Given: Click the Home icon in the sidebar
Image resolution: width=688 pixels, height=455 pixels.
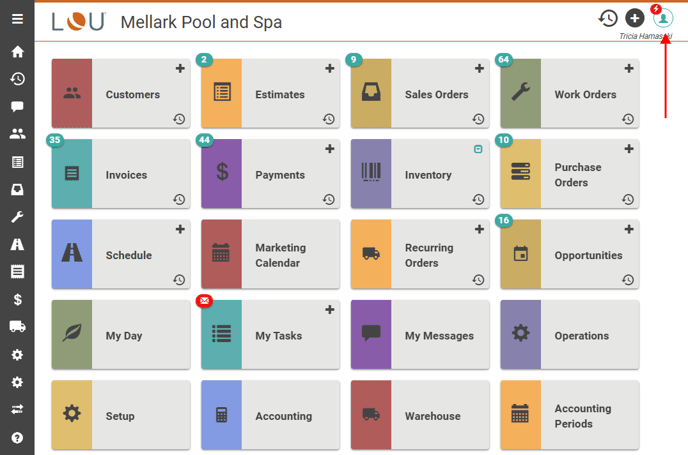Looking at the screenshot, I should (x=17, y=51).
